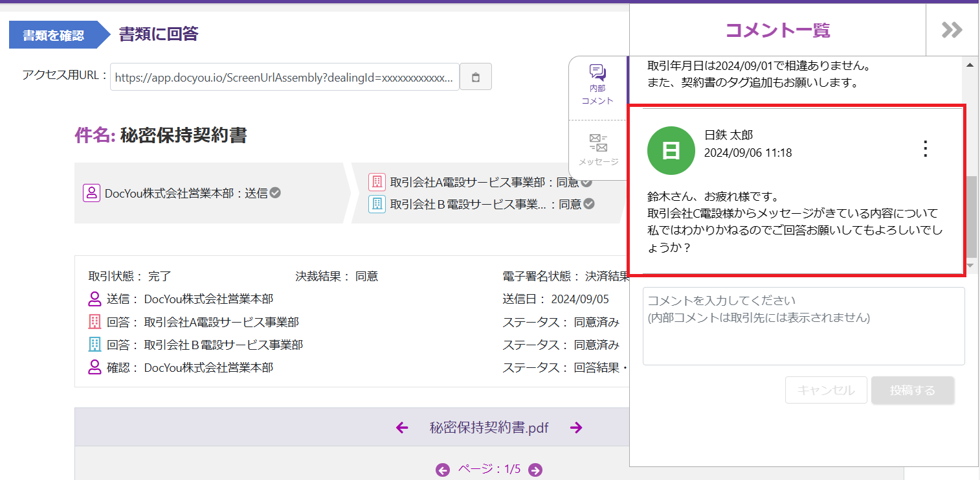Click the 書類を確認 step tab
The height and width of the screenshot is (480, 980).
coord(54,35)
